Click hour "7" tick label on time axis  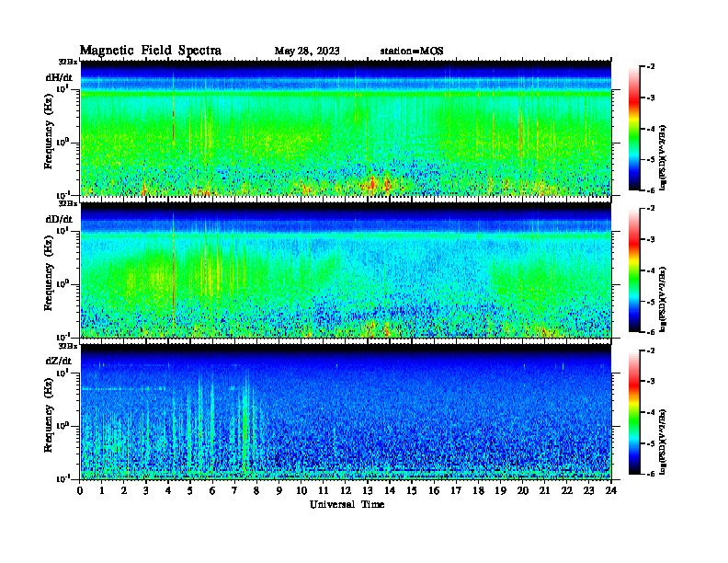pos(234,491)
